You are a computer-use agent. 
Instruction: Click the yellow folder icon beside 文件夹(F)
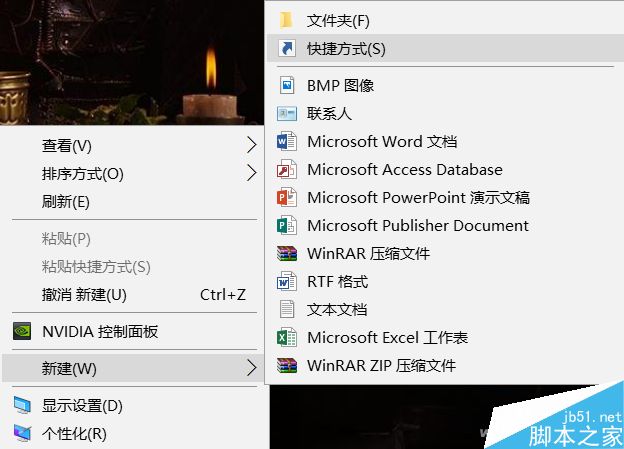[286, 20]
